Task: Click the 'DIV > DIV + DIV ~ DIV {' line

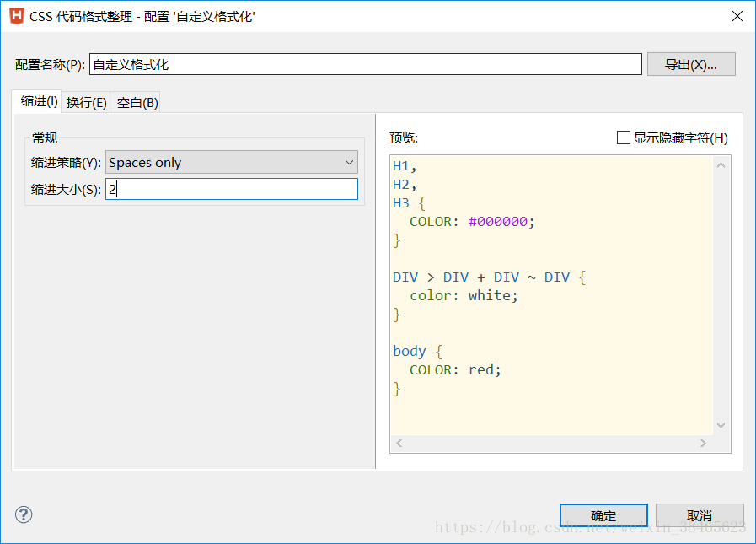Action: pyautogui.click(x=489, y=277)
